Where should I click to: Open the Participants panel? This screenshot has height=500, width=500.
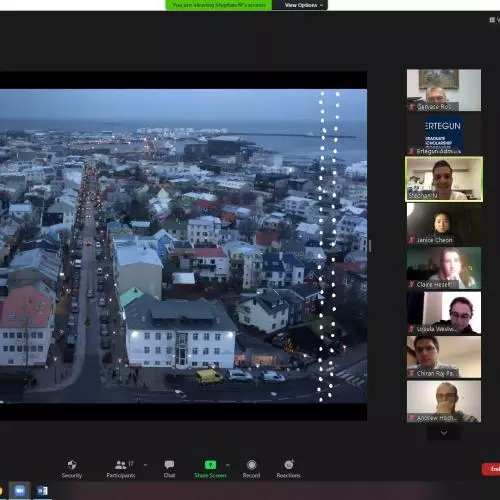121,469
